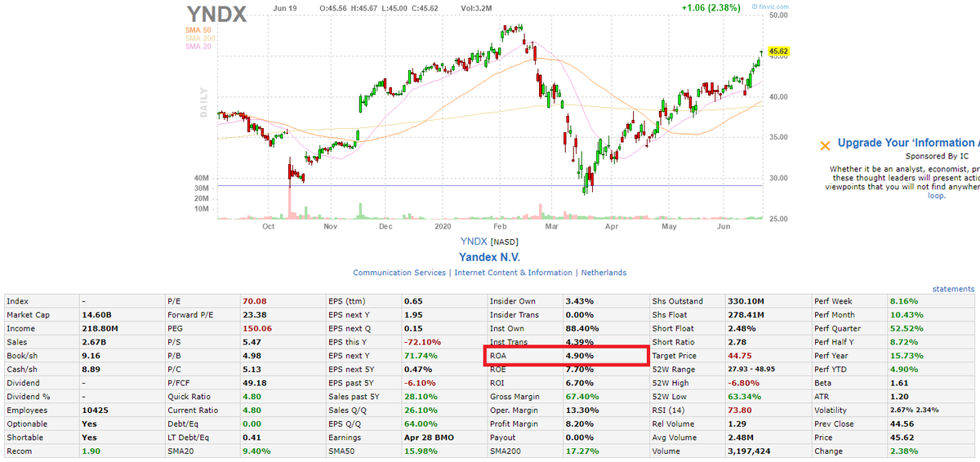980x462 pixels.
Task: Select the Gross Margin value 67.40%
Action: tap(581, 397)
